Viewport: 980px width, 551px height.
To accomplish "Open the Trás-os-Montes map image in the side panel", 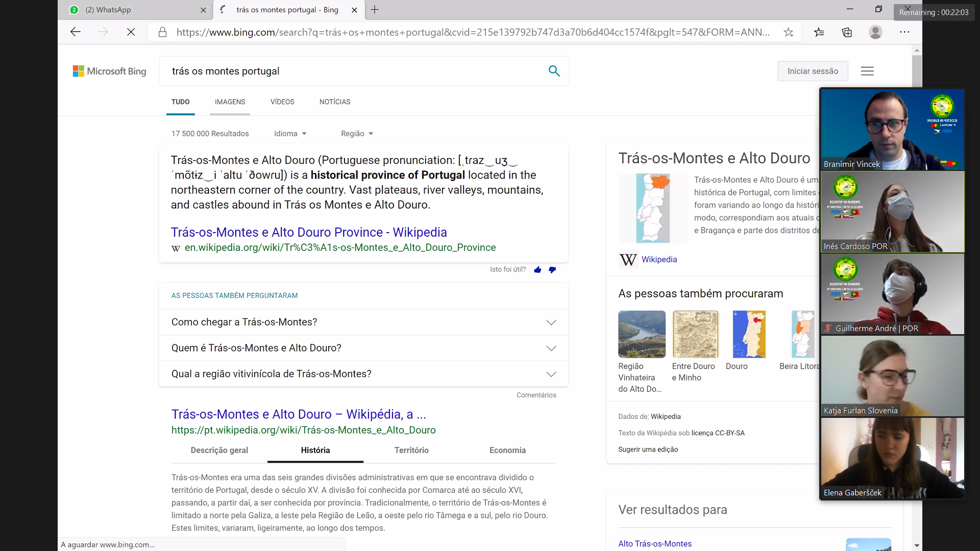I will click(653, 208).
